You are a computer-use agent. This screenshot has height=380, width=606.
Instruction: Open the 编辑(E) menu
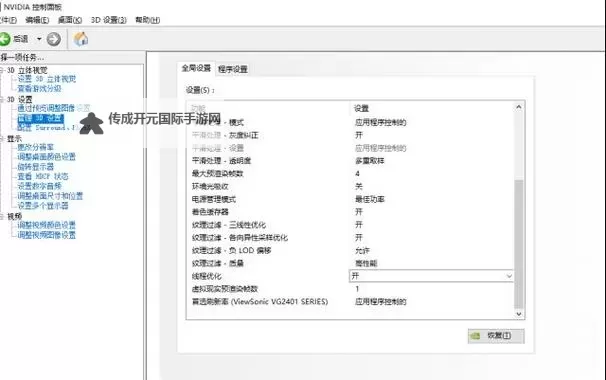(x=37, y=20)
